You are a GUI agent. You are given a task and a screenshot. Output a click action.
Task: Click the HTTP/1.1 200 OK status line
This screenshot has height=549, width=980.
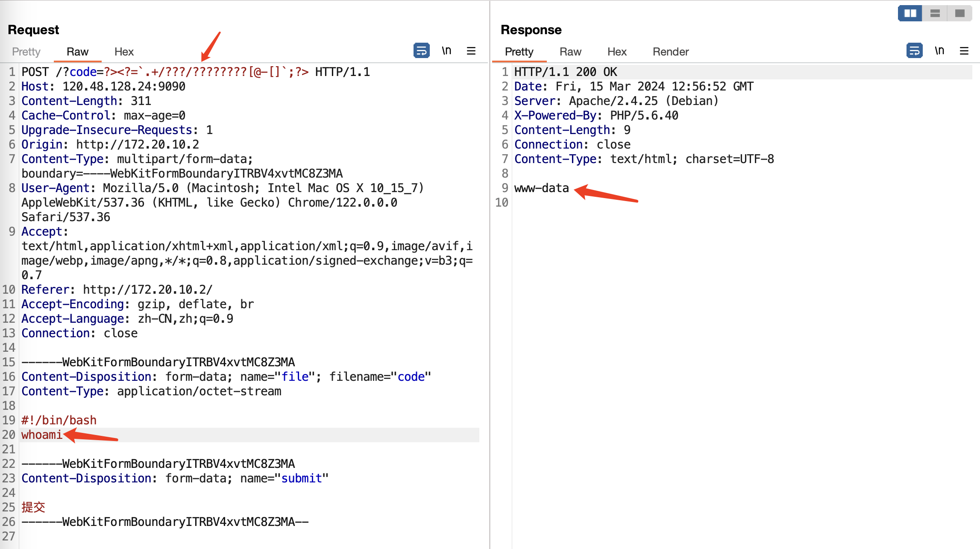point(566,72)
